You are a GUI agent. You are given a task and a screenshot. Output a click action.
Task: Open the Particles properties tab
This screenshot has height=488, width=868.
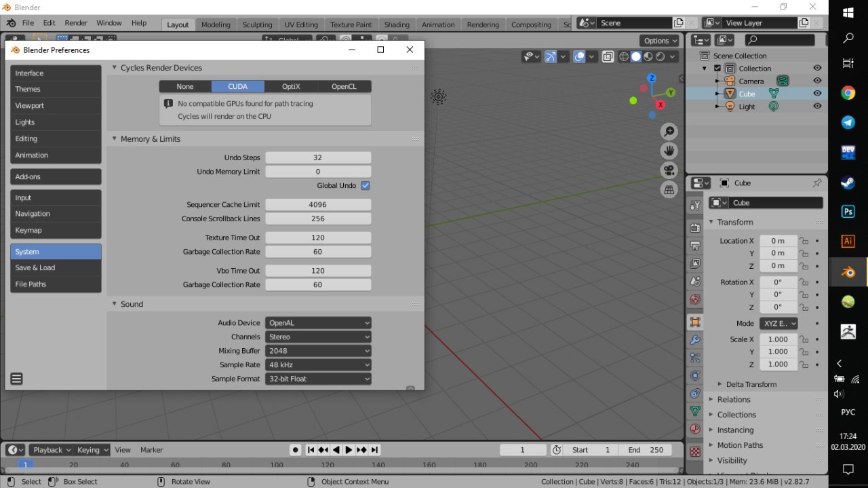tap(695, 358)
